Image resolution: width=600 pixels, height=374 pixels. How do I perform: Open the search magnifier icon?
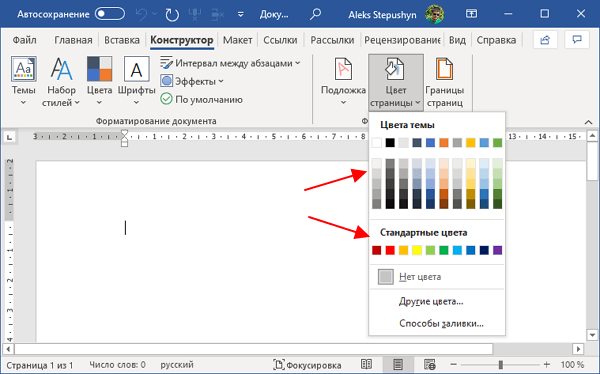pyautogui.click(x=315, y=15)
